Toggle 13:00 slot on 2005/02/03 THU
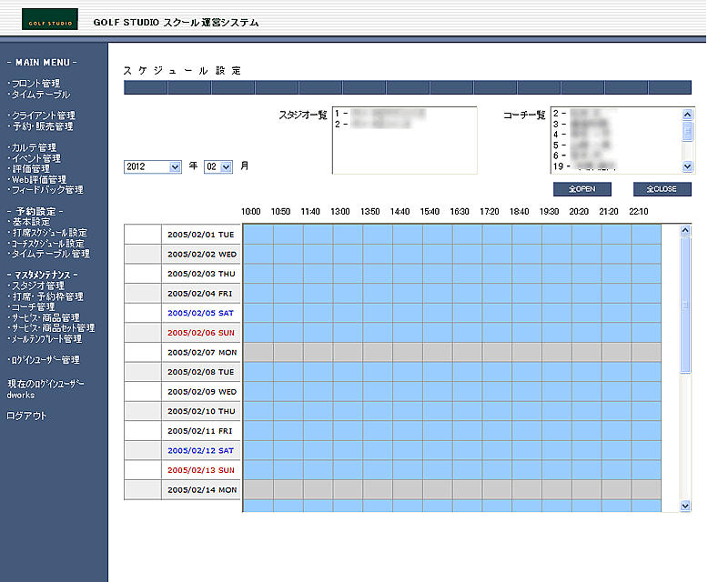The width and height of the screenshot is (728, 582). coord(349,274)
